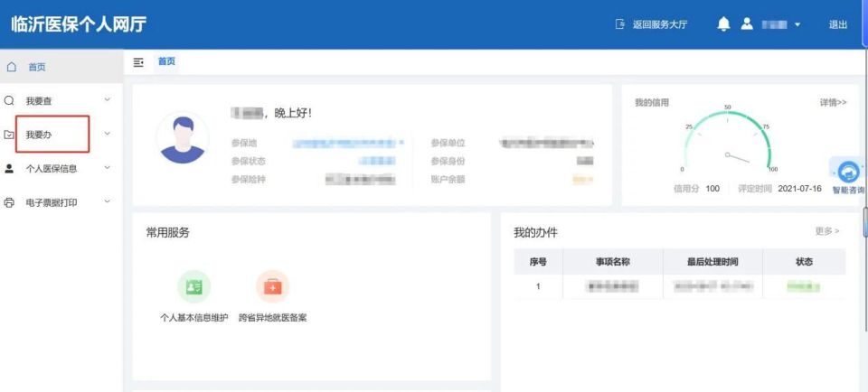Expand the 个人医保信息 chevron
The width and height of the screenshot is (868, 392).
(x=108, y=167)
